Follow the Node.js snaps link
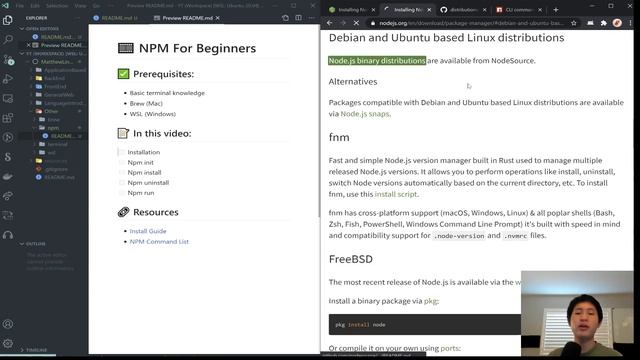 365,114
